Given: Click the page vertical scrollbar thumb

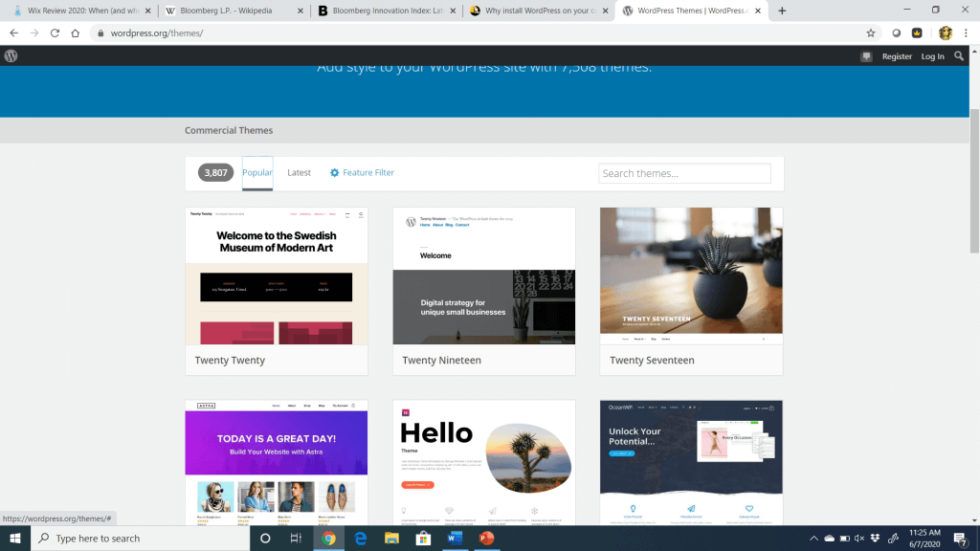Looking at the screenshot, I should [974, 181].
